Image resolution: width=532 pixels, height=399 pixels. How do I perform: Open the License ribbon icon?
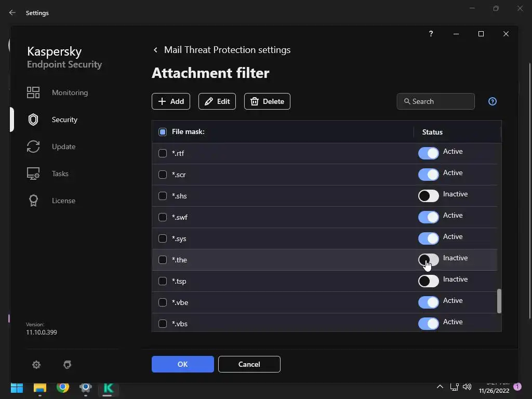[33, 201]
